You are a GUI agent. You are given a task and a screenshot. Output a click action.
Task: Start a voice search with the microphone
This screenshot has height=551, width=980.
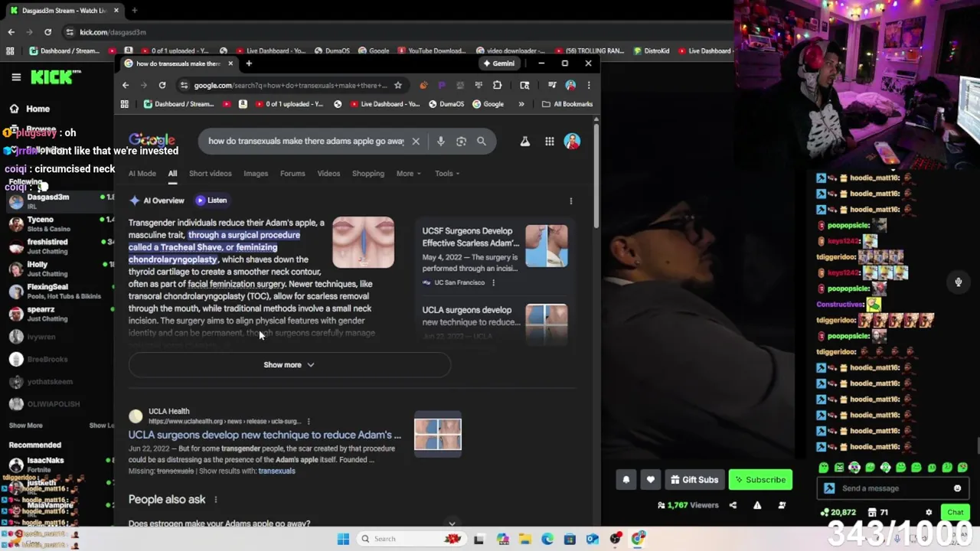[x=440, y=141]
